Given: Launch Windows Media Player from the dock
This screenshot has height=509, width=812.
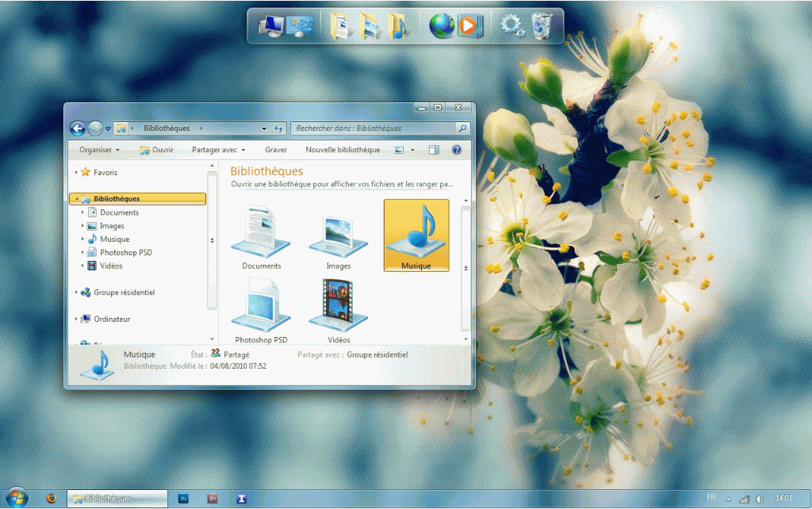Looking at the screenshot, I should pos(470,26).
